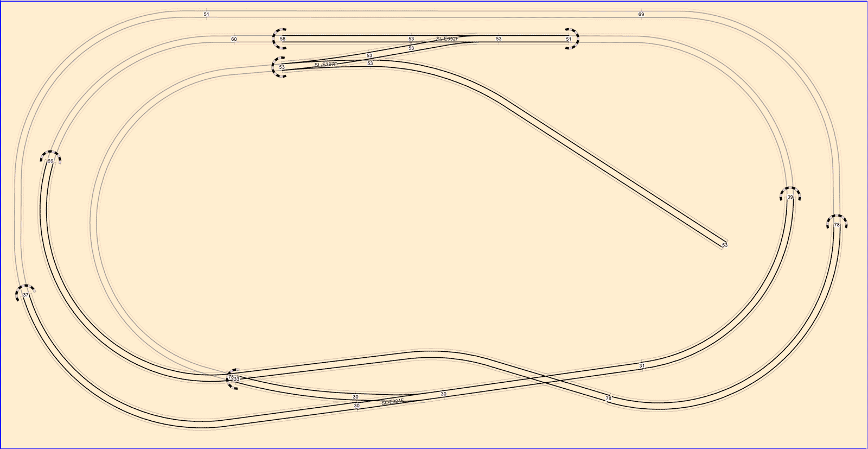Click the tunnel portal at marker 58
868x449 pixels.
pyautogui.click(x=279, y=39)
